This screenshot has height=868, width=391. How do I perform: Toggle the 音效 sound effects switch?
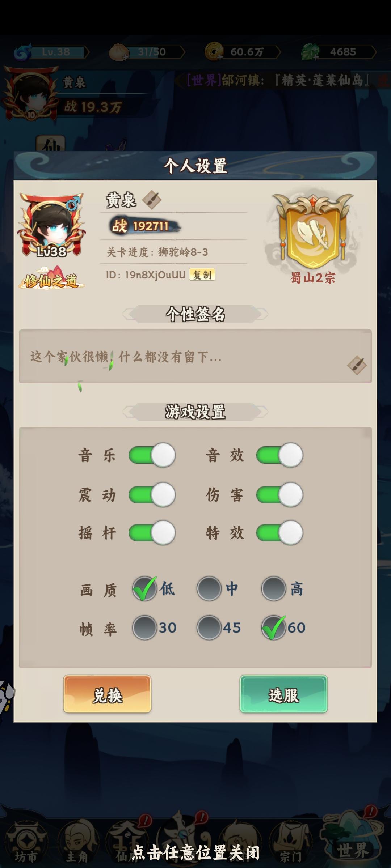[279, 455]
